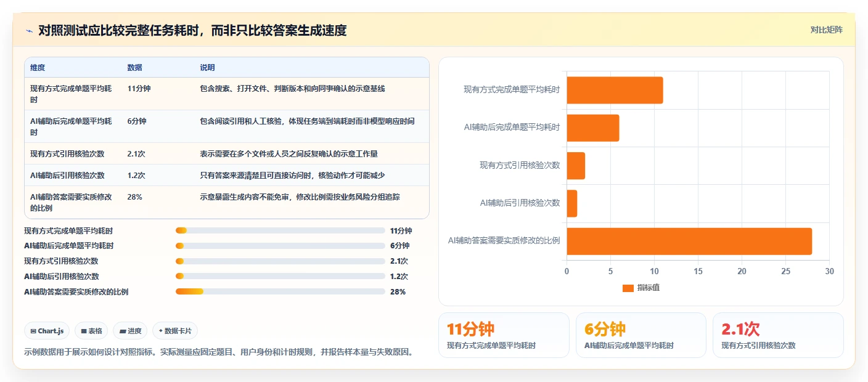Click chart bar for AI辅助后完成单题平均耗时

pos(593,128)
